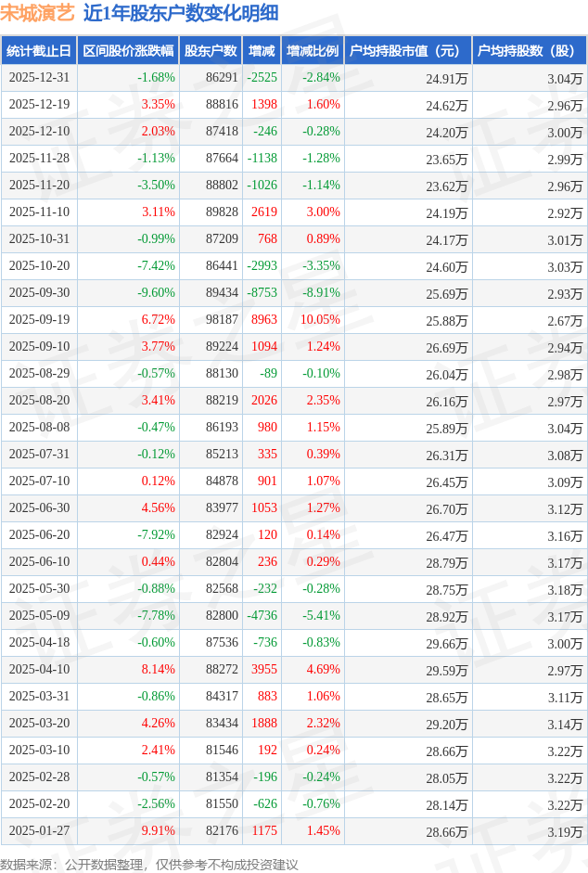588x873 pixels.
Task: Select the 增减比例 column header
Action: coord(312,51)
